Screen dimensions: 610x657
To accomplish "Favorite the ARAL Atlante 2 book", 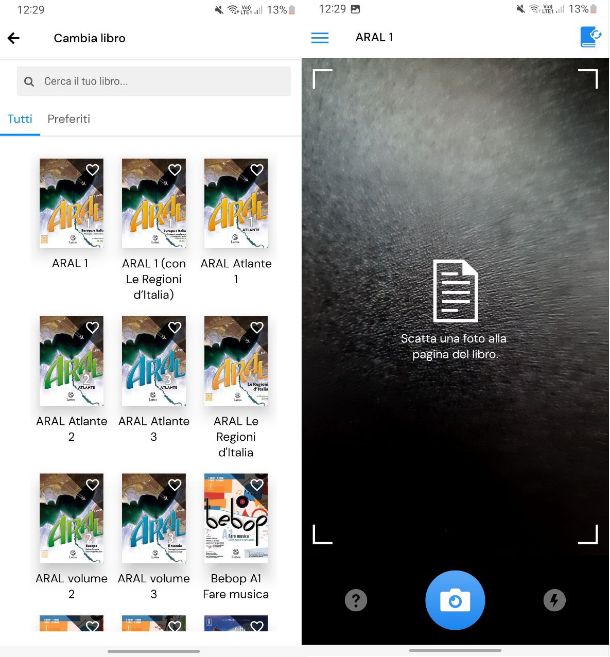I will (92, 327).
